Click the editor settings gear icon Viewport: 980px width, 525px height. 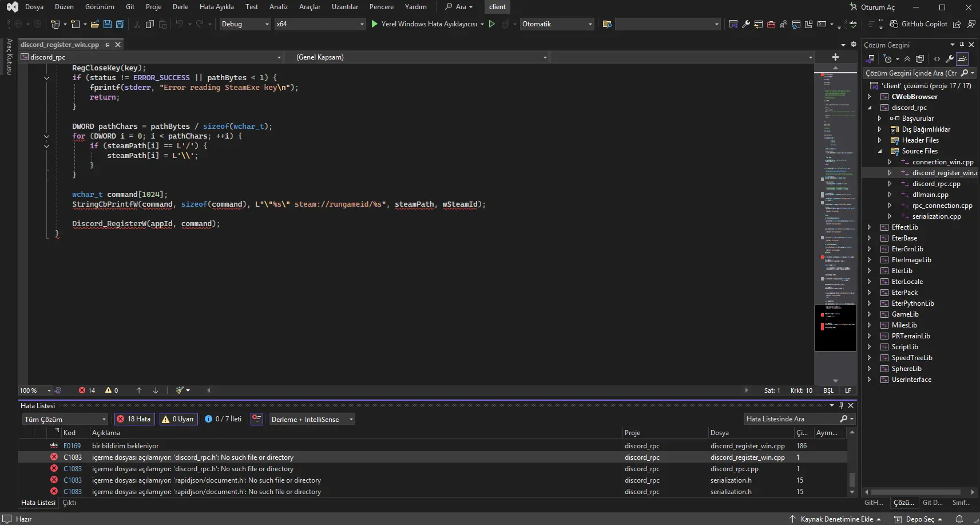click(x=854, y=45)
